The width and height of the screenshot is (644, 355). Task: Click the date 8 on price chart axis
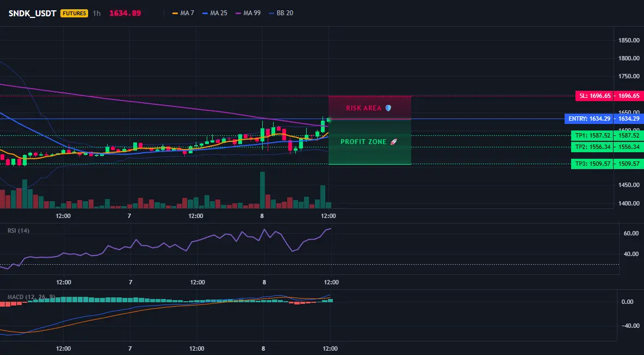262,216
